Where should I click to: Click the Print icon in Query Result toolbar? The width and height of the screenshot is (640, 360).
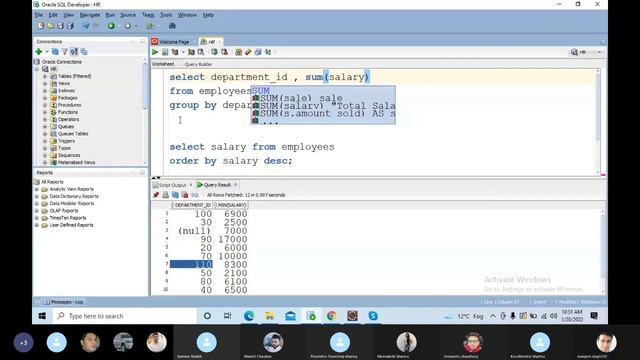click(x=165, y=195)
